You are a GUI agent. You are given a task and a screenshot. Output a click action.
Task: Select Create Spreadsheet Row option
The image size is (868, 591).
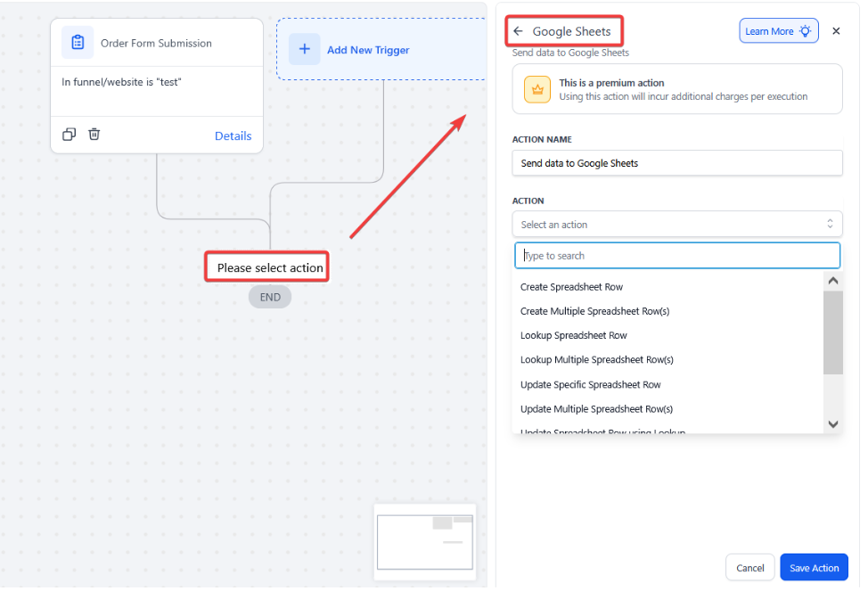571,287
